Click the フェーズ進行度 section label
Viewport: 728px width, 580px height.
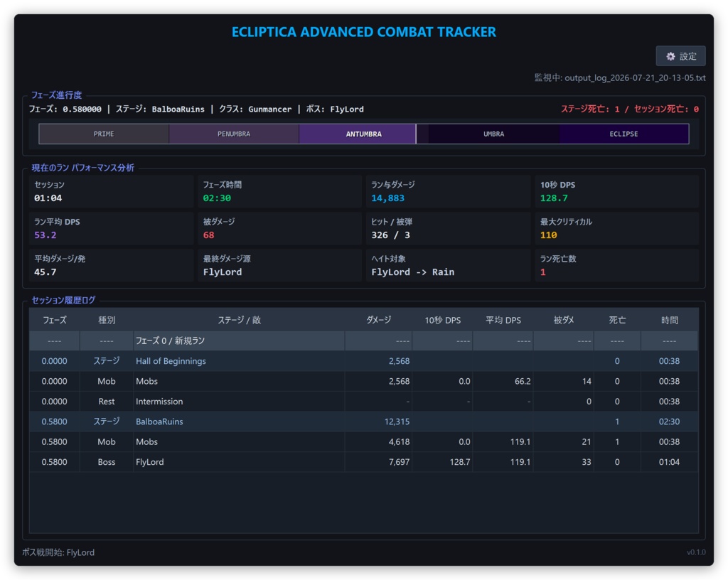[x=56, y=95]
